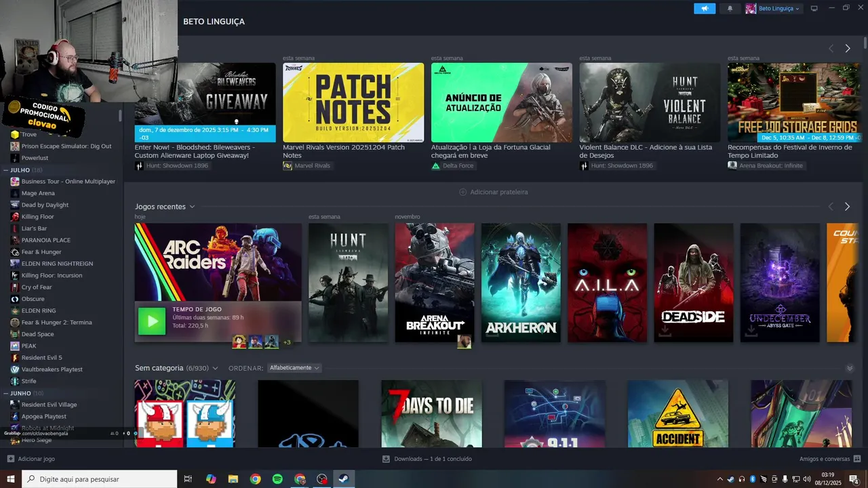Select the 7 Days to Die cover
Screen dimensions: 868x488
click(x=431, y=413)
